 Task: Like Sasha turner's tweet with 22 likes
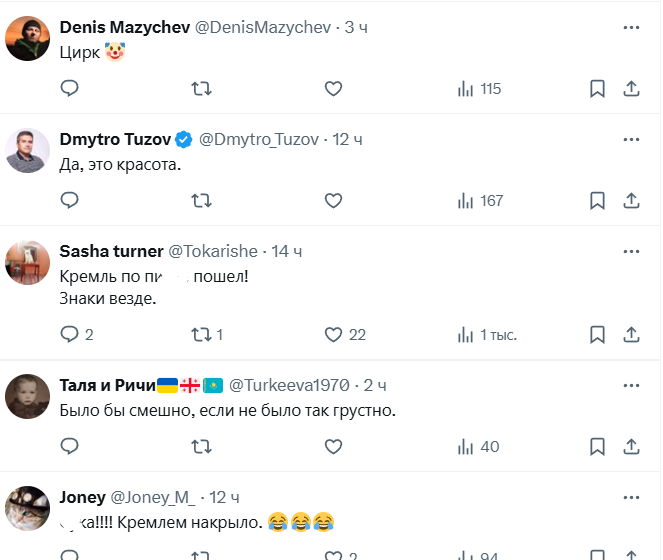point(334,335)
